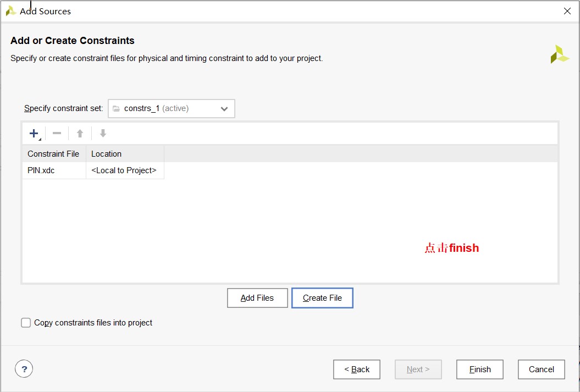Enable Copy constraints files into project
This screenshot has height=392, width=580.
pos(26,323)
